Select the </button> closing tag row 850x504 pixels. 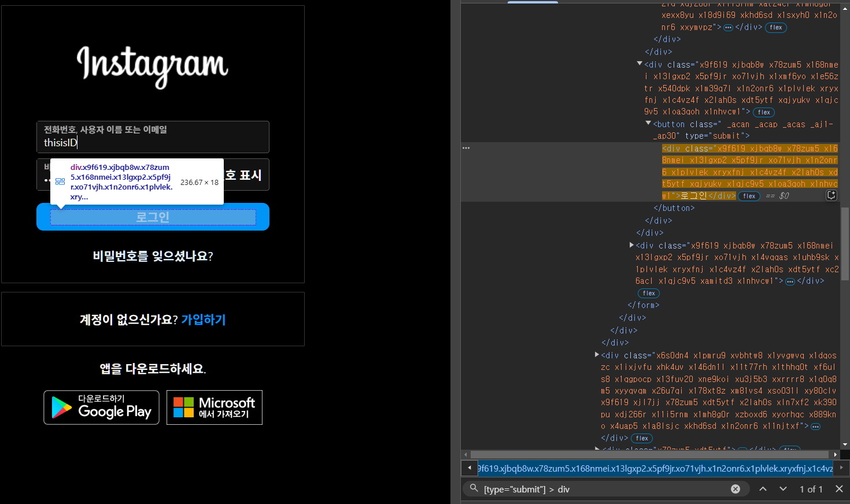click(674, 208)
